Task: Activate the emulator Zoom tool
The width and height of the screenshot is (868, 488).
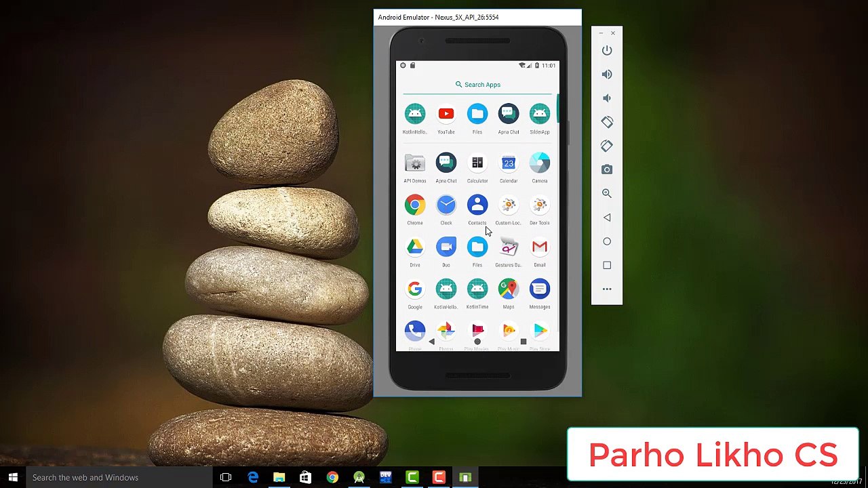Action: [x=607, y=193]
